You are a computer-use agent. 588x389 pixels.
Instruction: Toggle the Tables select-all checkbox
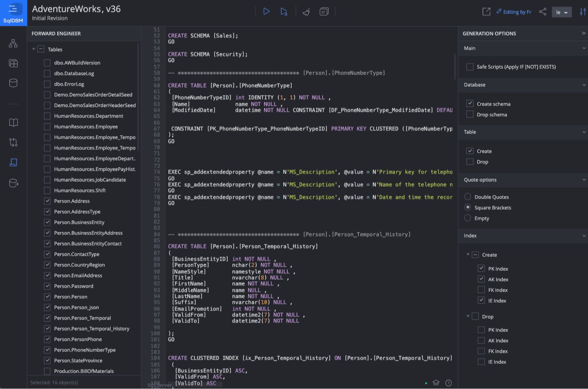point(41,49)
